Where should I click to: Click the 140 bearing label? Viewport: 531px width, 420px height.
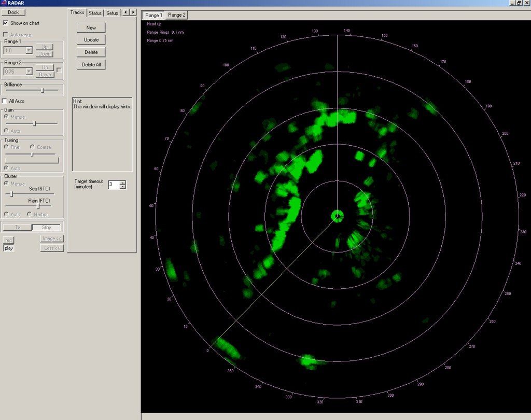[x=347, y=31]
